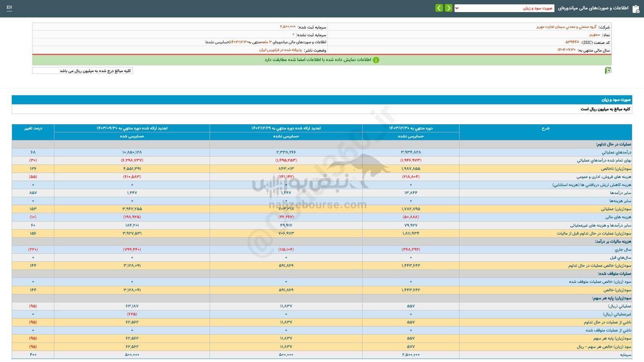
Task: Switch language to EN
Action: 9,8
